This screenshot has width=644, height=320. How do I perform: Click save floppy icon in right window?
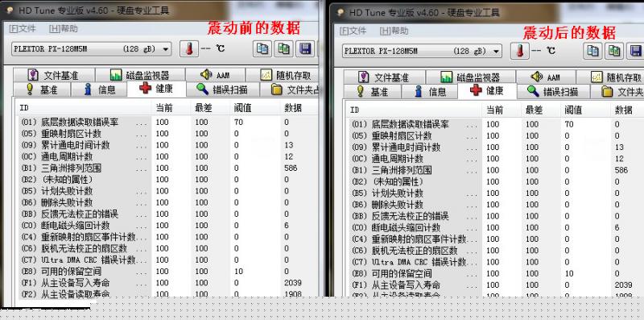click(x=636, y=51)
